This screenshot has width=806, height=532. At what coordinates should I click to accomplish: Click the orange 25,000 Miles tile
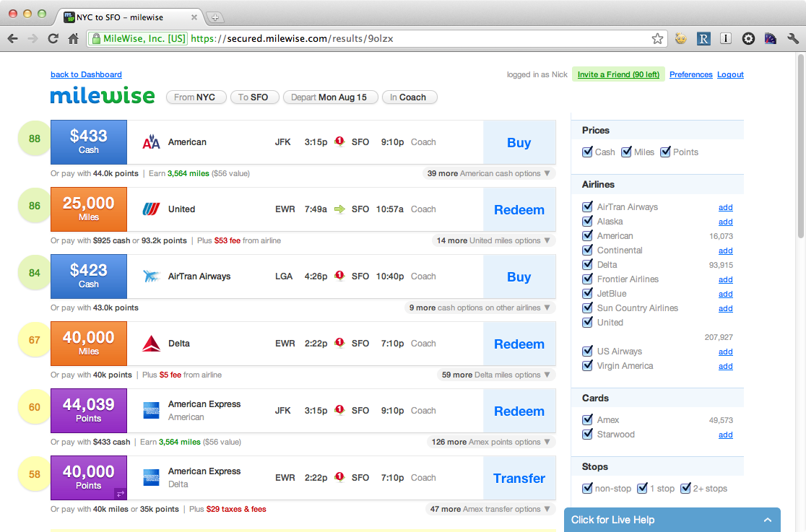point(88,209)
